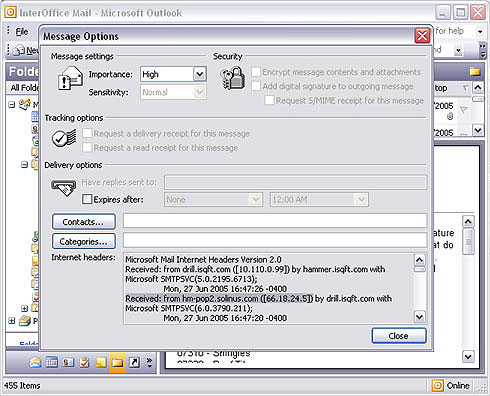This screenshot has width=490, height=396.
Task: Click reading pane scroll-down arrow
Action: click(x=468, y=357)
